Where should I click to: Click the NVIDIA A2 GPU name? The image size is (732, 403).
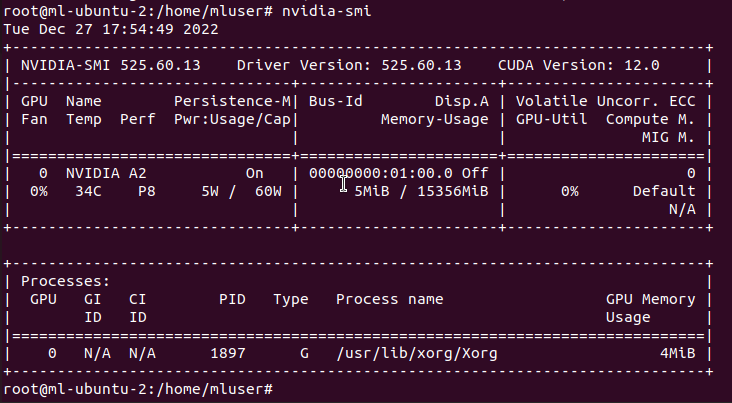click(x=106, y=173)
